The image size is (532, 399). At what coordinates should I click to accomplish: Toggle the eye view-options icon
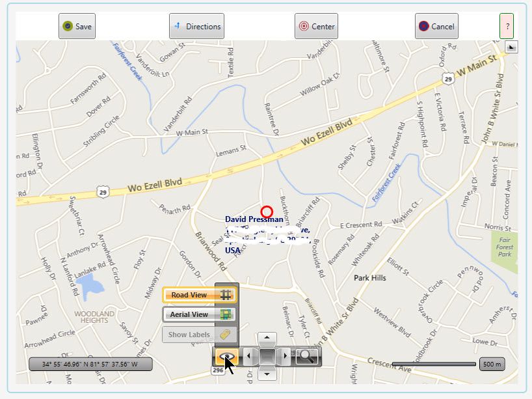pos(226,356)
